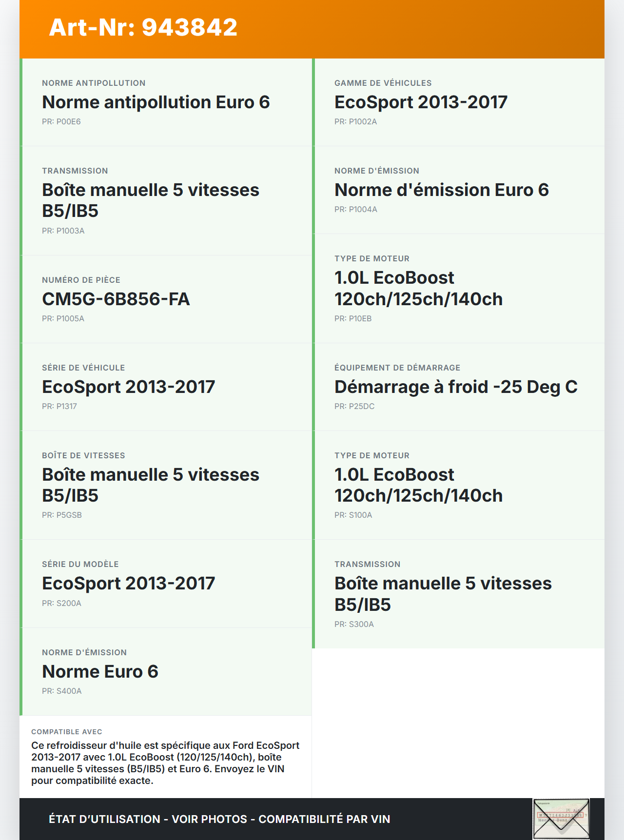Click 1.0L EcoBoost value with code P10EB

tap(418, 288)
